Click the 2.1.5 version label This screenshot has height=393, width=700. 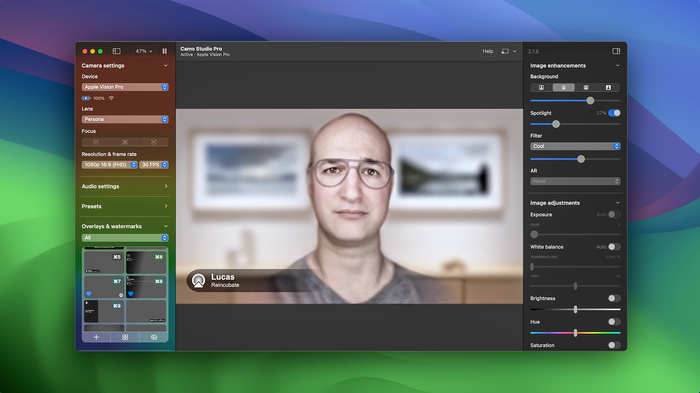[533, 52]
